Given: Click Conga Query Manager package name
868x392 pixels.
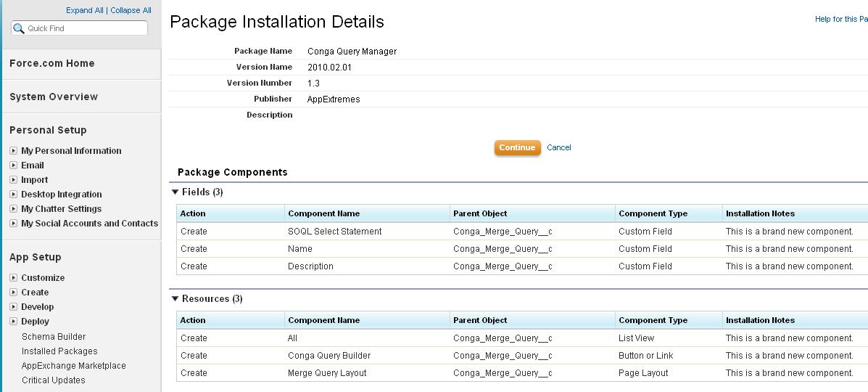Looking at the screenshot, I should [x=352, y=51].
